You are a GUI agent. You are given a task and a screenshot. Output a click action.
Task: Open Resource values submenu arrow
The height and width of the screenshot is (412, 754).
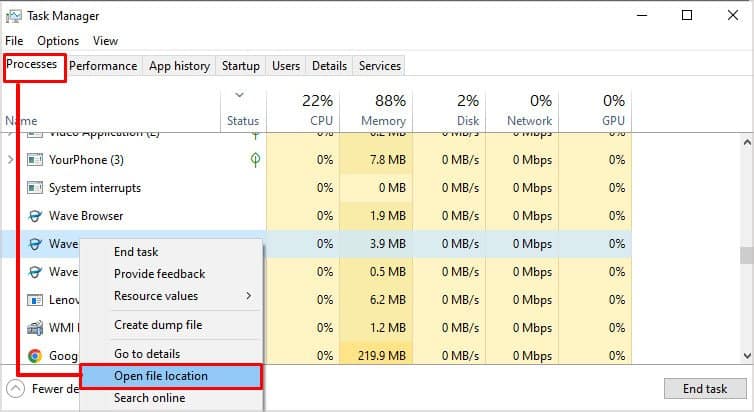click(249, 296)
